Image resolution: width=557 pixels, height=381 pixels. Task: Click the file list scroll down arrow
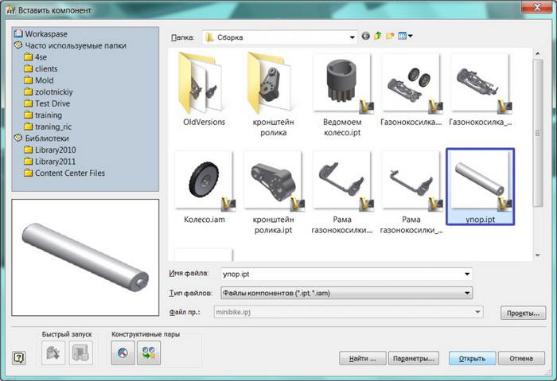(538, 255)
